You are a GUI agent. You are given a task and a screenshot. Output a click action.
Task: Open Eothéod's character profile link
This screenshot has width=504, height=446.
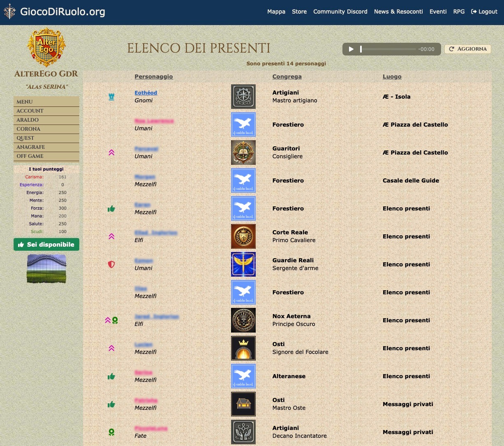point(146,92)
